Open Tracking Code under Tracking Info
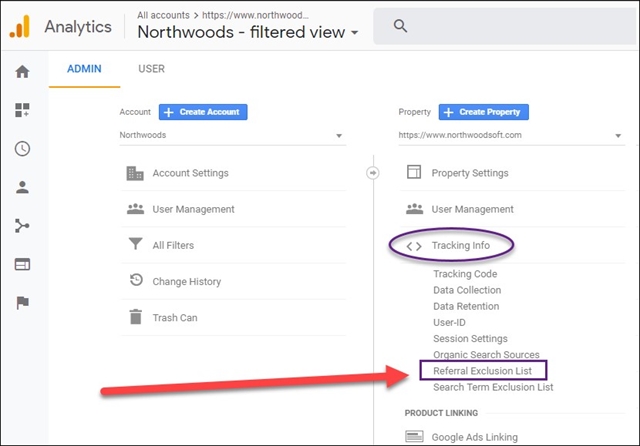The image size is (640, 446). [x=465, y=274]
